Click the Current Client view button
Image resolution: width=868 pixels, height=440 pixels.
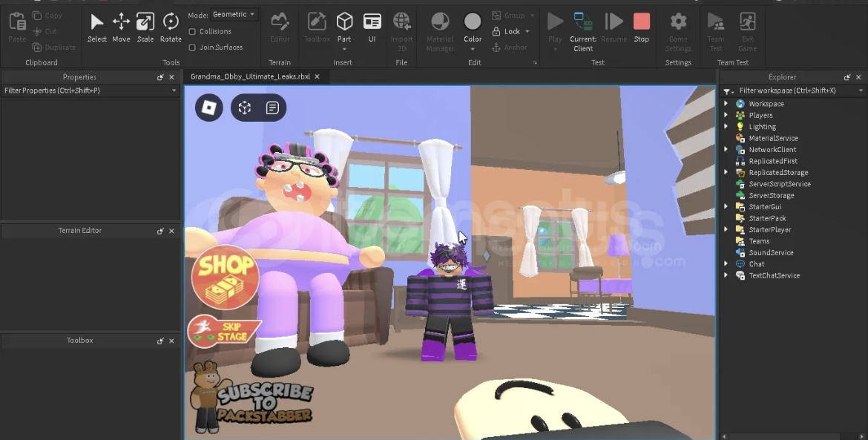click(583, 32)
